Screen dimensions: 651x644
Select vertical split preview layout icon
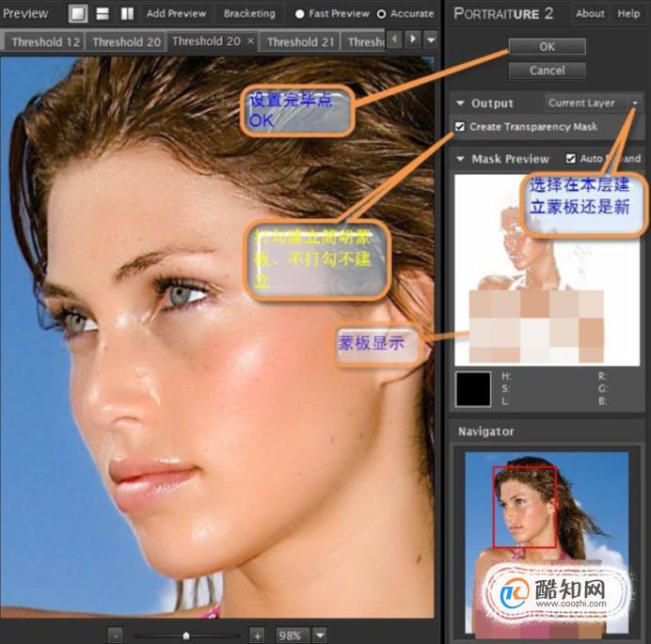127,13
